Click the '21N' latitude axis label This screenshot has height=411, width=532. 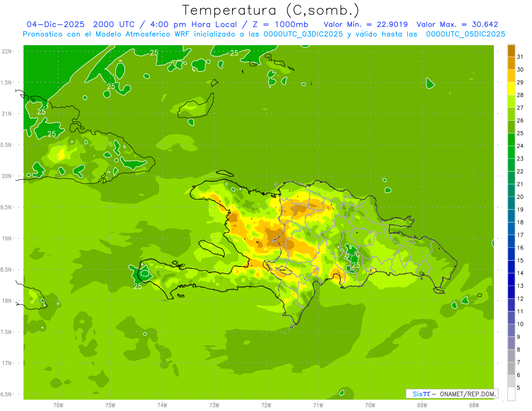[7, 114]
